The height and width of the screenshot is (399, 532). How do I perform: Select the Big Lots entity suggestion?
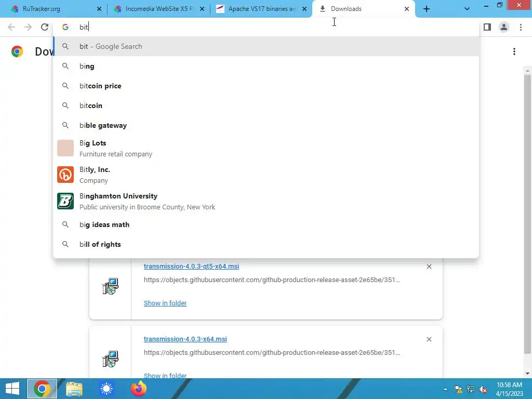tap(266, 148)
